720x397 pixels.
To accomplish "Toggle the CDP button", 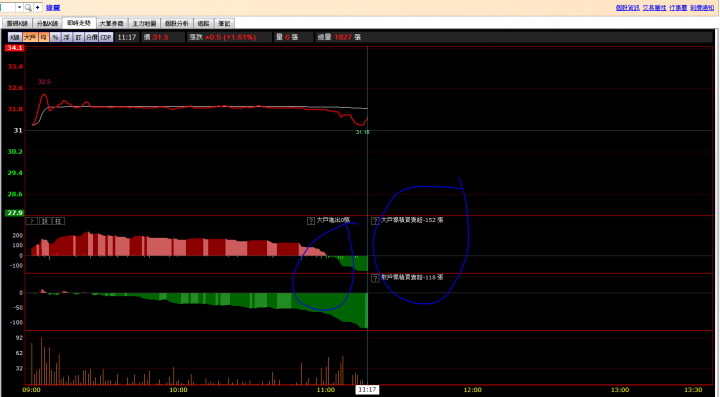I will (106, 37).
